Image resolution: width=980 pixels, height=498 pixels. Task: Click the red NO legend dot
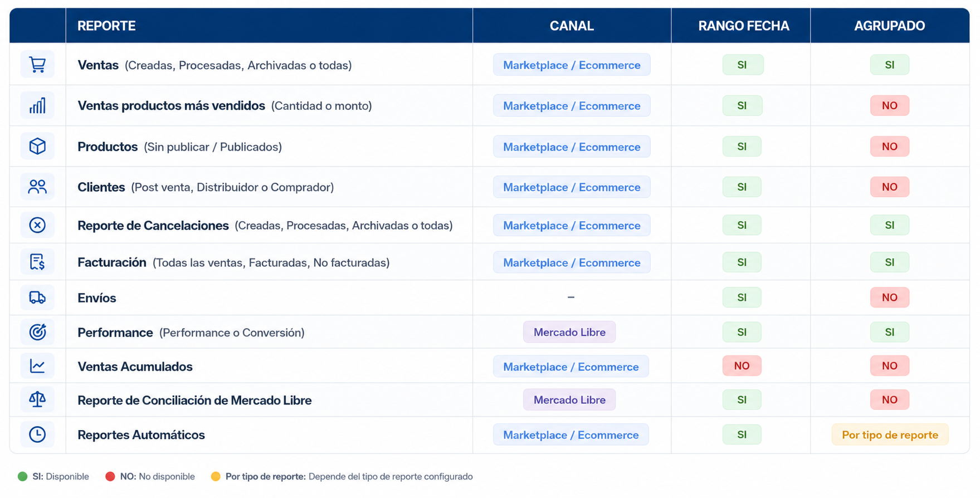coord(110,476)
